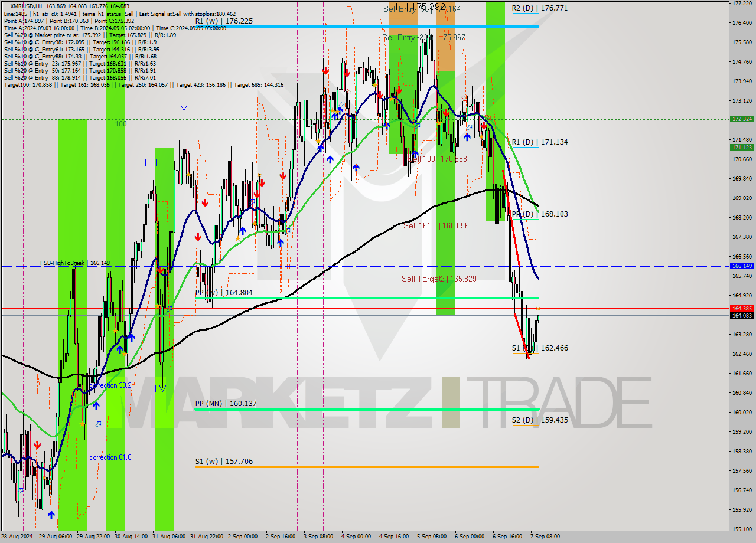The width and height of the screenshot is (756, 543).
Task: Click the blue 166.149 price tag
Action: tap(742, 266)
